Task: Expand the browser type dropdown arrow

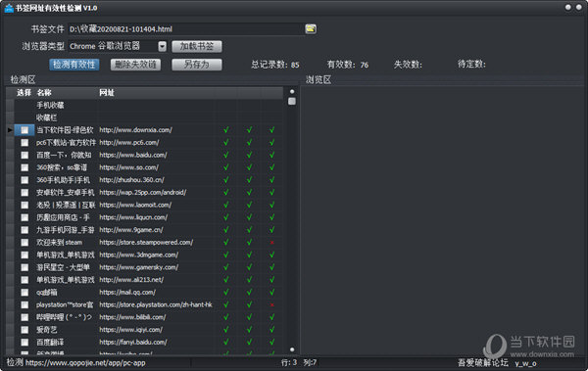Action: 162,46
